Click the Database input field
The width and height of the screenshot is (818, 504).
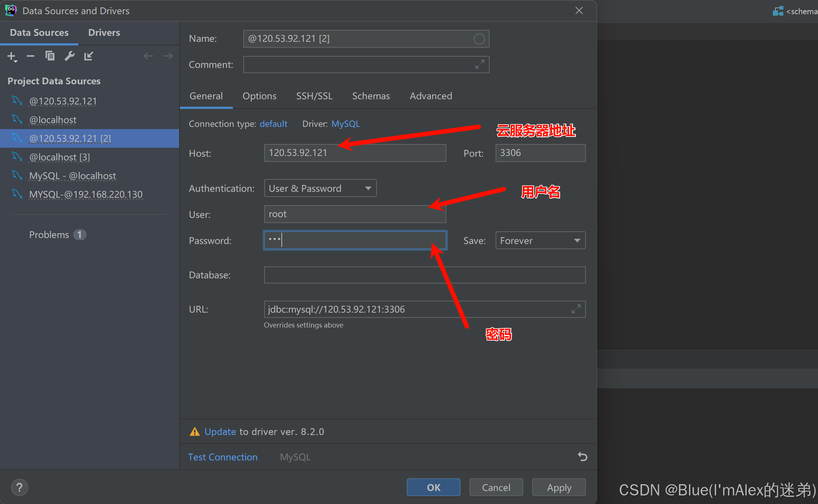[x=425, y=275]
